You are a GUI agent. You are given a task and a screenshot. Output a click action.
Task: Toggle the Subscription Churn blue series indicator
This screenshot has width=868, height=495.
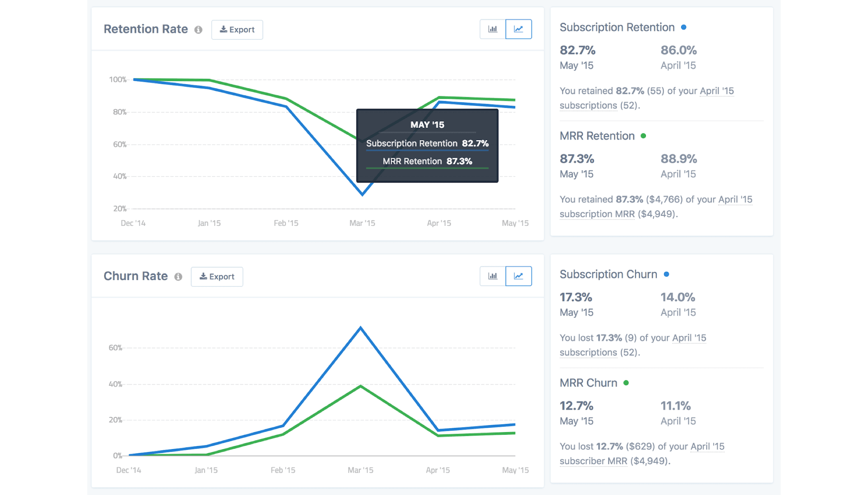[667, 274]
